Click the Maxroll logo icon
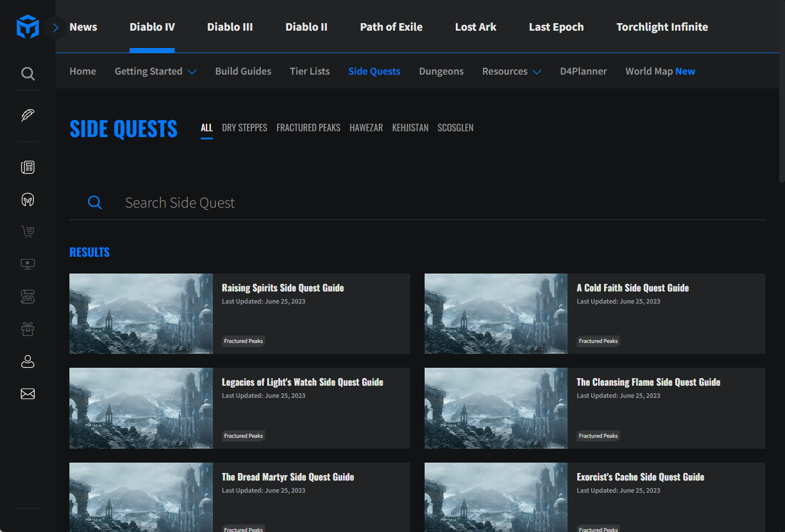This screenshot has height=532, width=785. [x=28, y=27]
